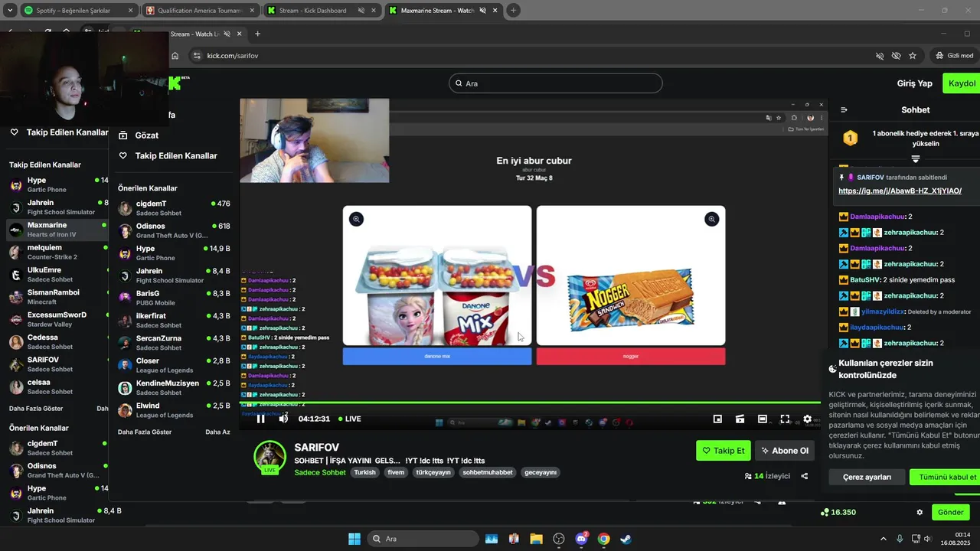Go to browser home button
980x551 pixels.
pos(175,56)
